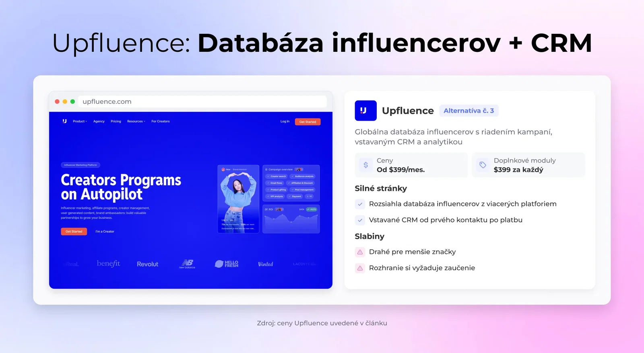Click the green browser maximize dot
The height and width of the screenshot is (353, 644).
coord(72,102)
